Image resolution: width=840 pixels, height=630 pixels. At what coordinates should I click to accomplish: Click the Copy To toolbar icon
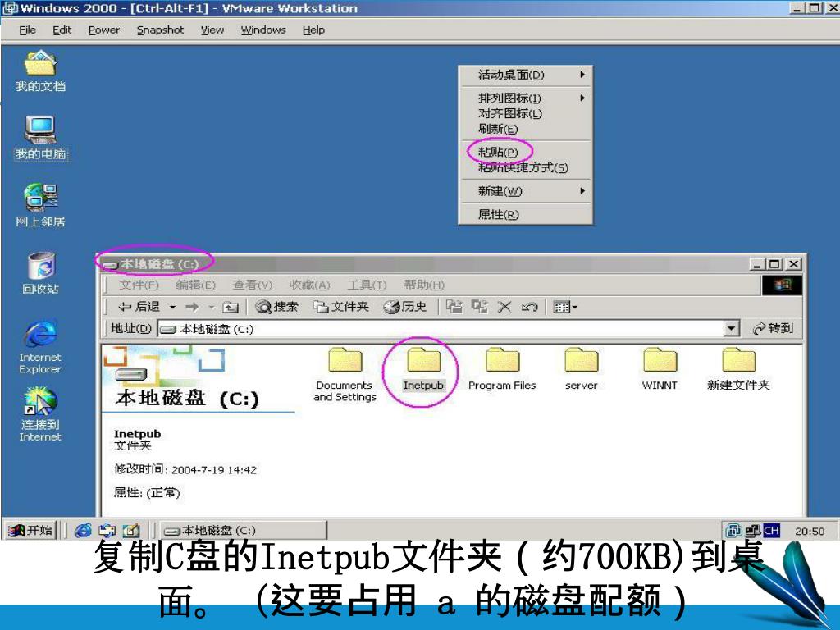[x=479, y=307]
